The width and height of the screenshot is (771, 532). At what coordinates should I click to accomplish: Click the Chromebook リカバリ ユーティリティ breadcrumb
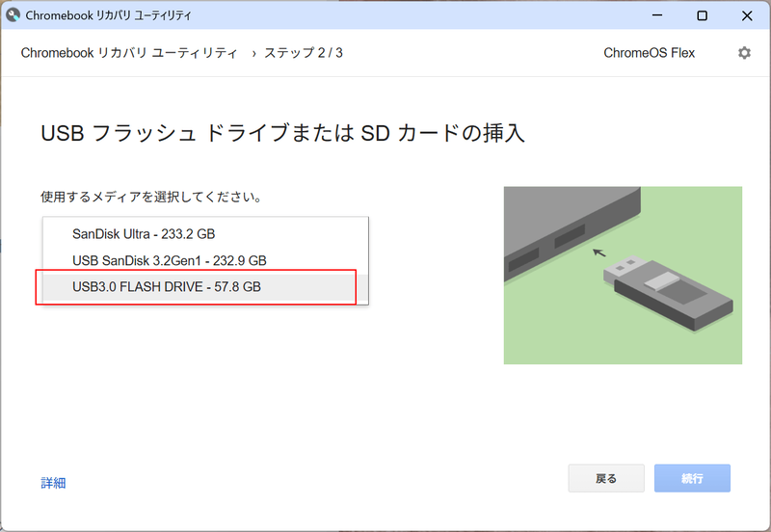click(129, 53)
